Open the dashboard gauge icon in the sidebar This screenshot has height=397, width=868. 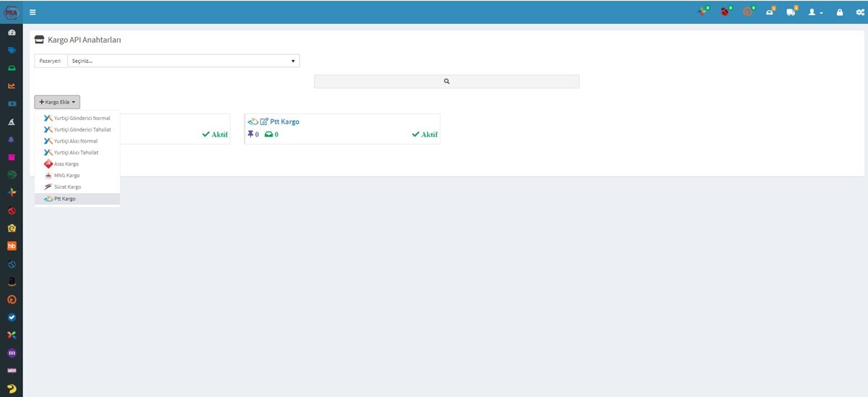click(12, 33)
